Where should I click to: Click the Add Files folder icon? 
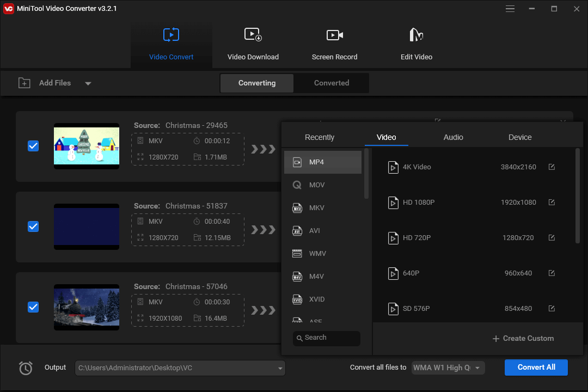[24, 83]
